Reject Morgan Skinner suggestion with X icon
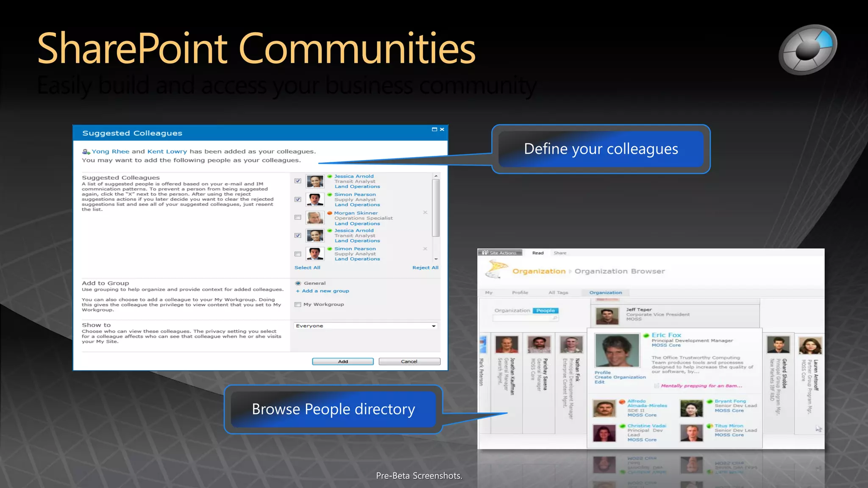The width and height of the screenshot is (868, 488). [x=425, y=213]
